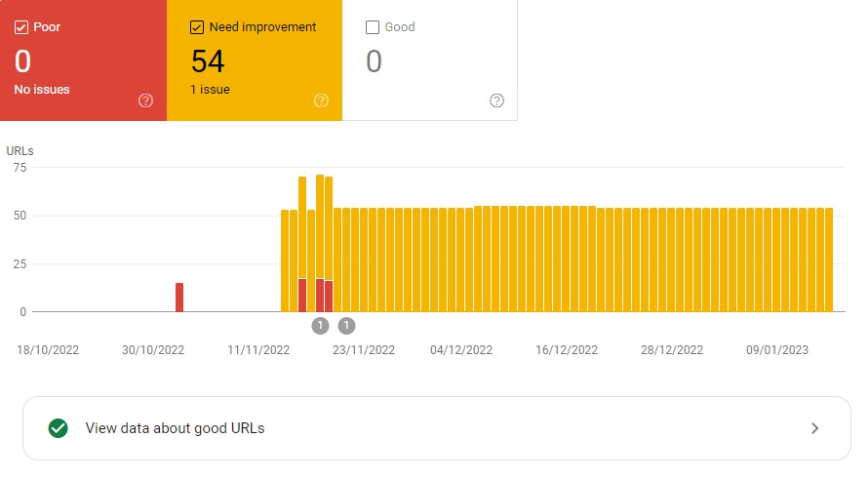
Task: Uncheck the Need improvement checkbox
Action: [196, 27]
